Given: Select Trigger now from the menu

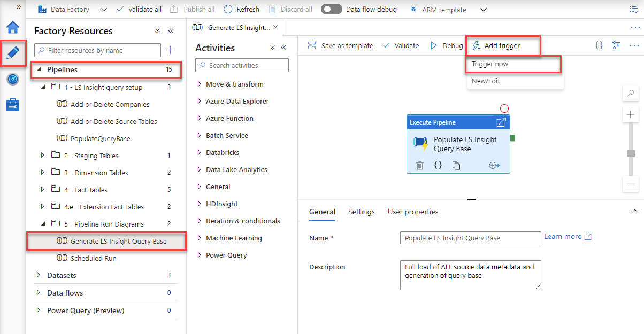Looking at the screenshot, I should (490, 64).
